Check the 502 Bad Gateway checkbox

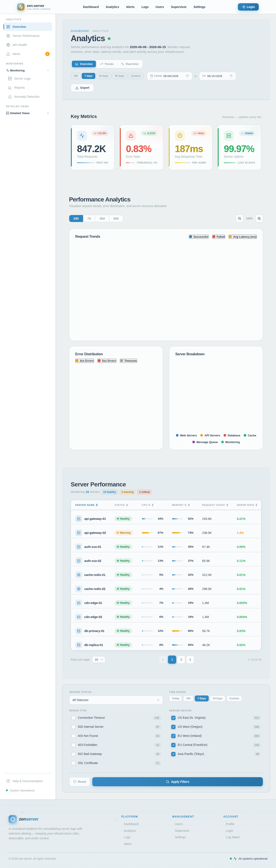point(74,754)
